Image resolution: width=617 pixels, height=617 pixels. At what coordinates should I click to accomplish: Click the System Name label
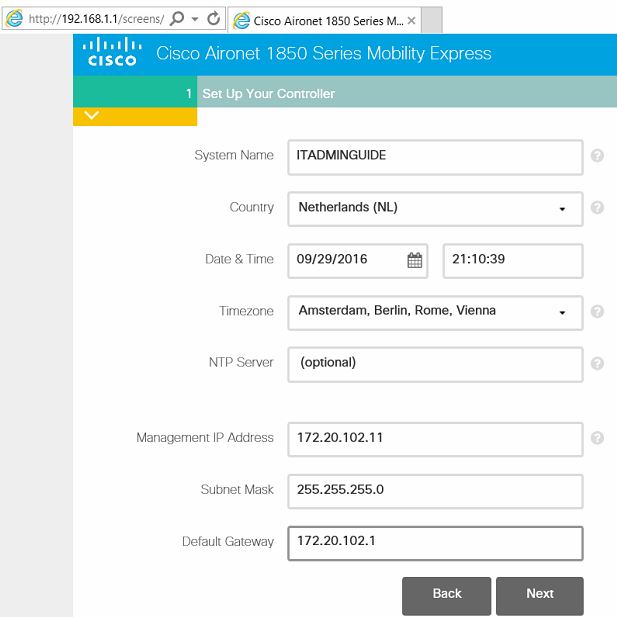click(234, 155)
